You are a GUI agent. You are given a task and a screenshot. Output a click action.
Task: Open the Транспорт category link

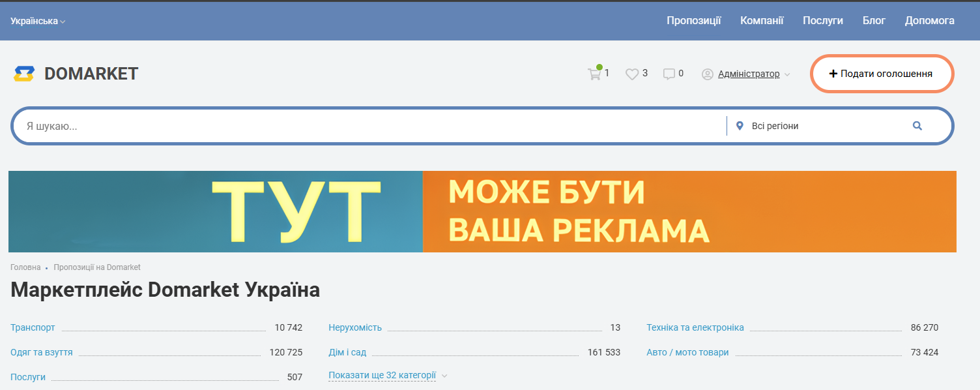click(33, 327)
